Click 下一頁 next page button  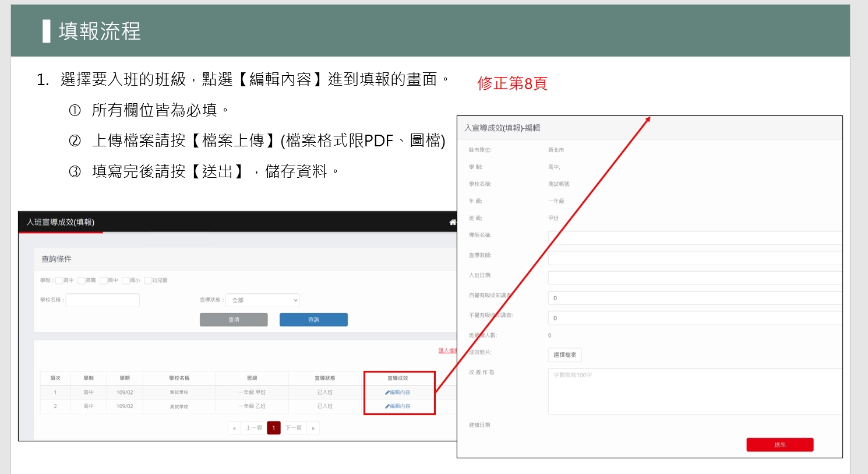click(294, 428)
